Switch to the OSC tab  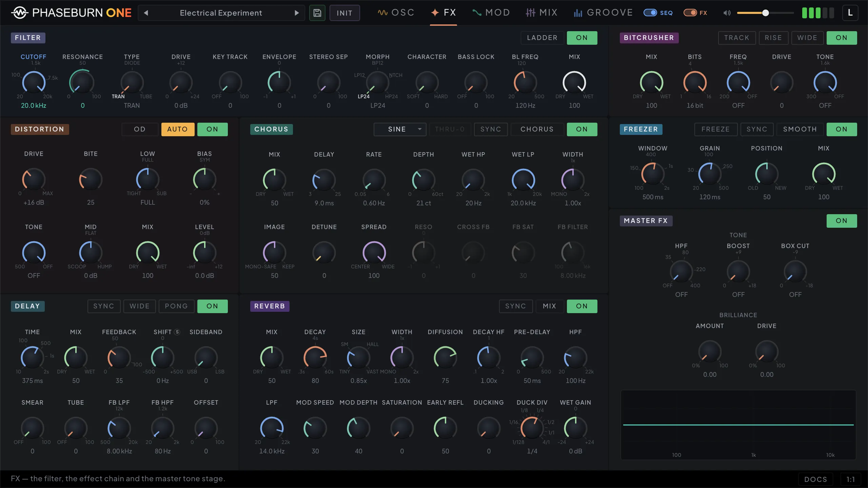pyautogui.click(x=396, y=13)
